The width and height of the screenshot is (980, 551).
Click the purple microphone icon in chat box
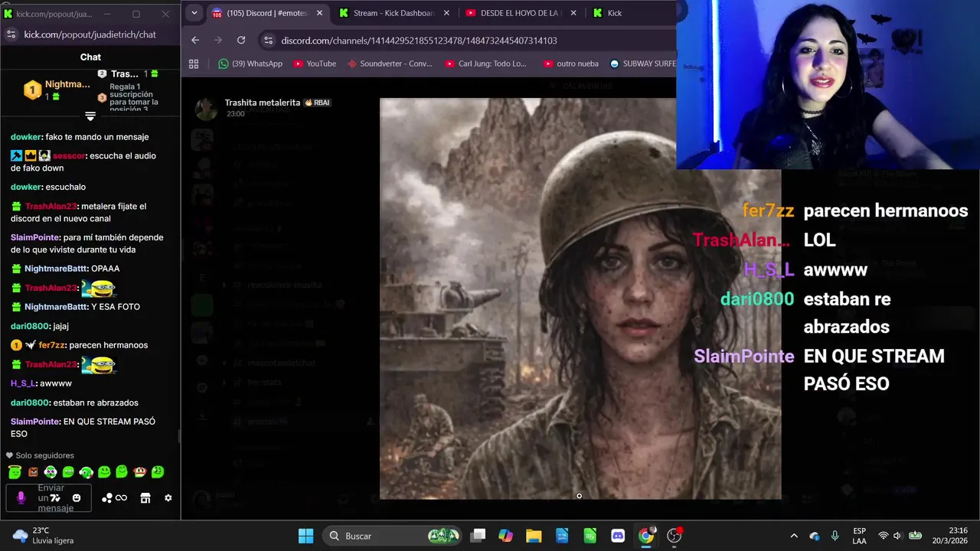point(21,498)
